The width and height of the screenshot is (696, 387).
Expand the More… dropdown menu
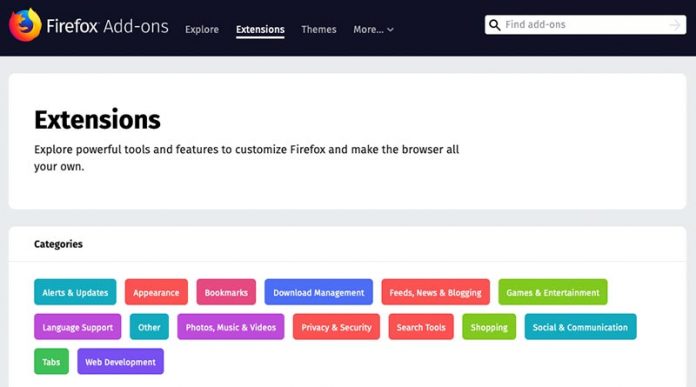tap(373, 29)
